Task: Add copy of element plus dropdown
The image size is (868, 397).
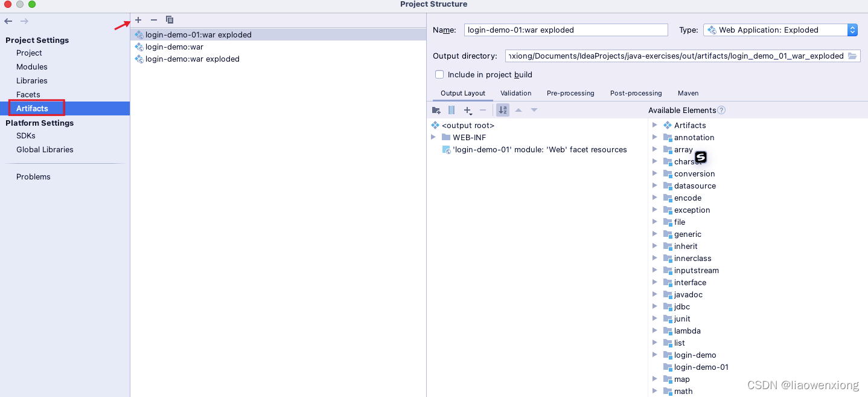Action: pyautogui.click(x=468, y=110)
